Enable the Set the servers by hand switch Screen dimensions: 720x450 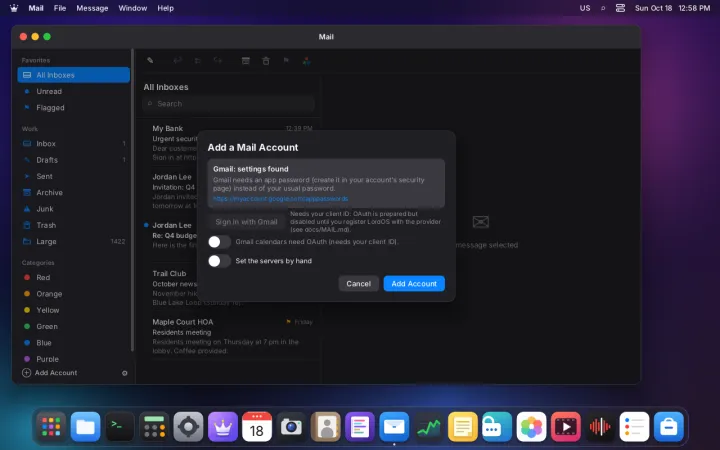(219, 261)
